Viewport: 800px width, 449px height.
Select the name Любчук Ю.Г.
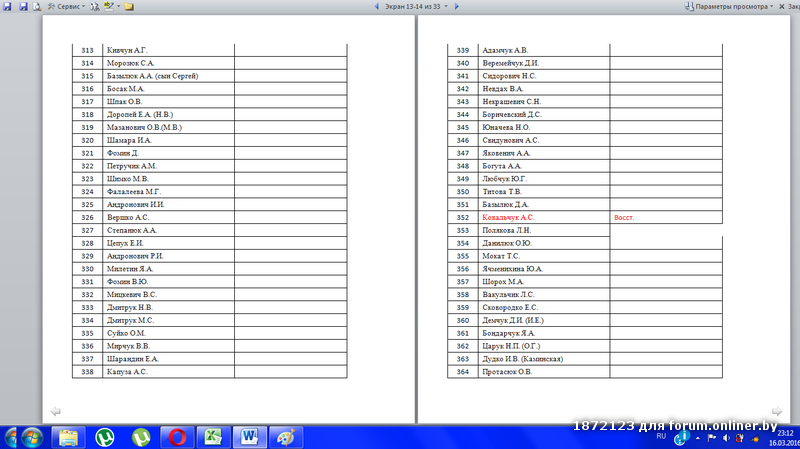pos(505,179)
